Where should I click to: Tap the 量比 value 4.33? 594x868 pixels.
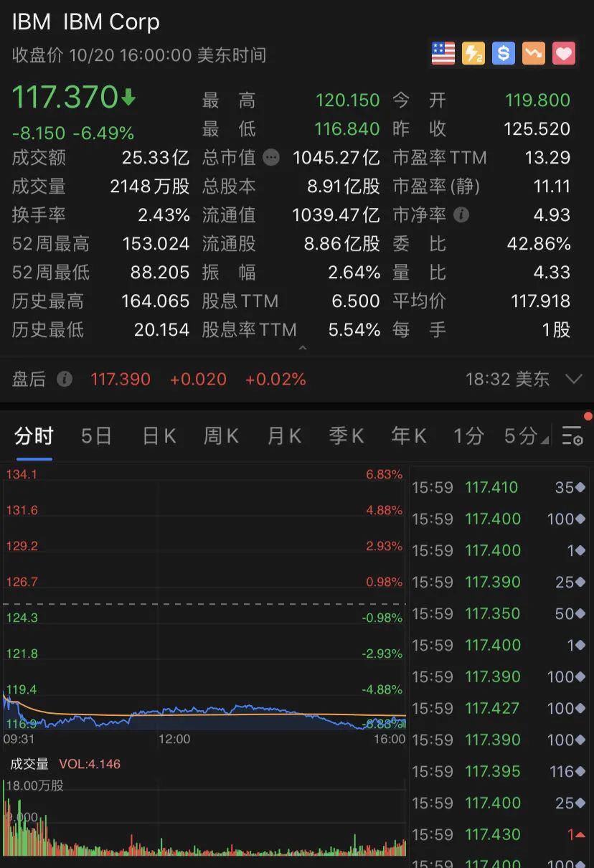point(552,272)
